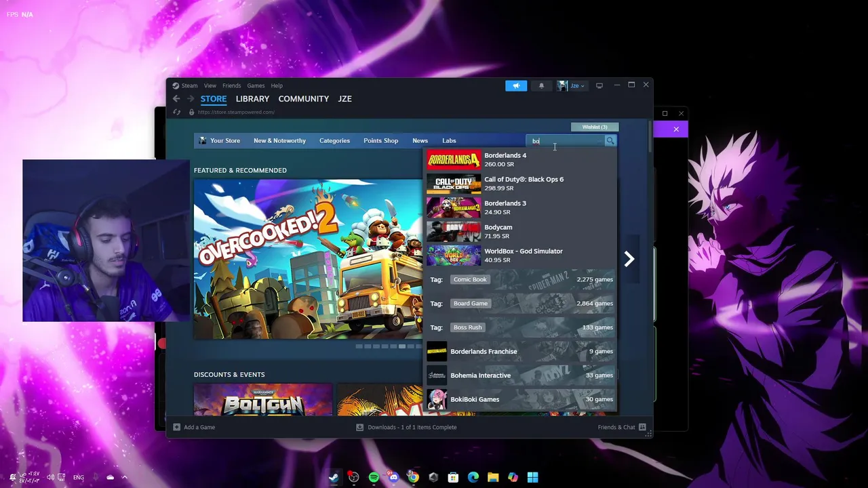Viewport: 868px width, 488px height.
Task: Open Discord from the taskbar
Action: (x=393, y=477)
